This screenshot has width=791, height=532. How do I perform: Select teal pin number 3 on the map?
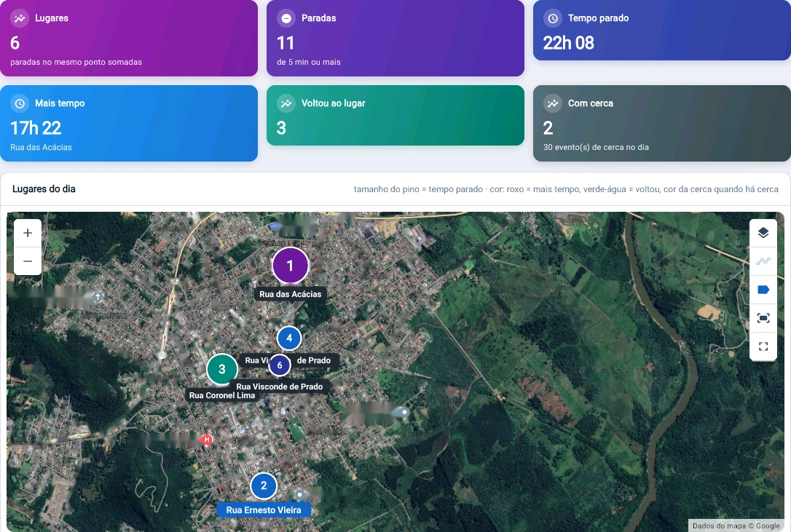pos(222,369)
